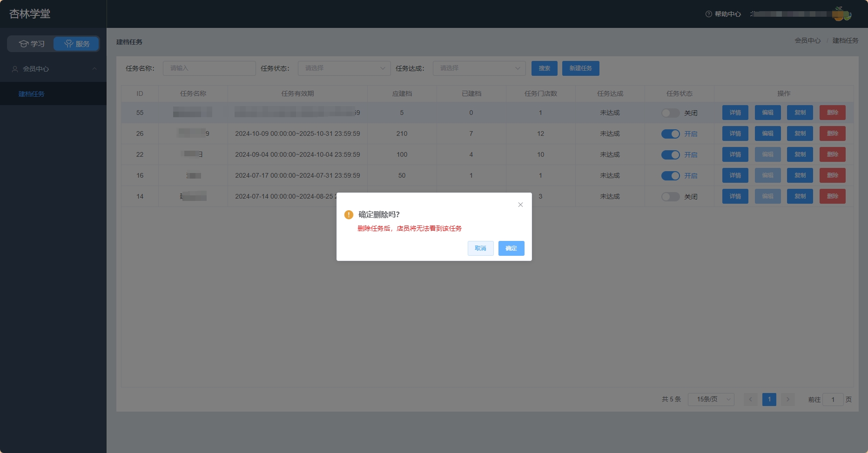The image size is (868, 453).
Task: Select page 1 in pagination
Action: tap(769, 400)
